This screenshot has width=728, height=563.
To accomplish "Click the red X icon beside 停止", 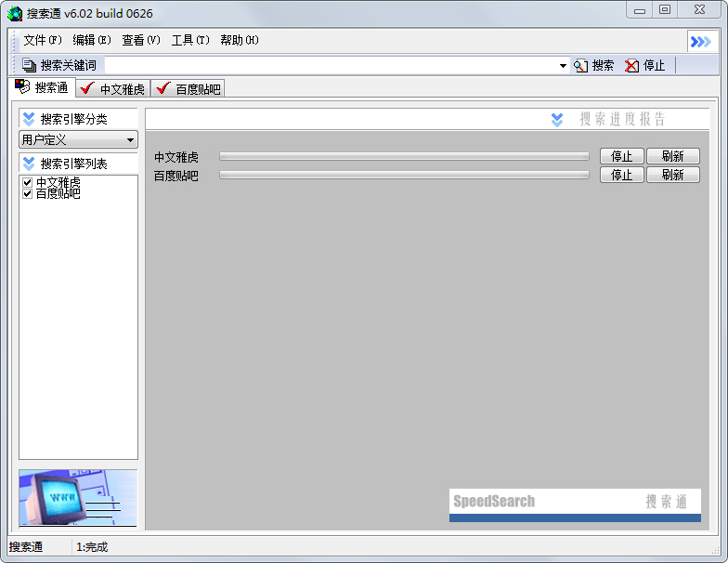I will [x=631, y=65].
